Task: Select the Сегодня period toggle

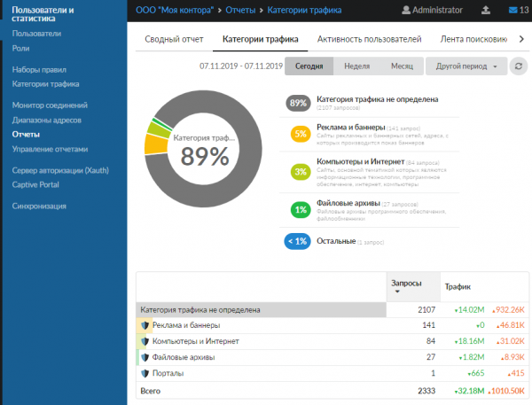Action: [x=309, y=66]
